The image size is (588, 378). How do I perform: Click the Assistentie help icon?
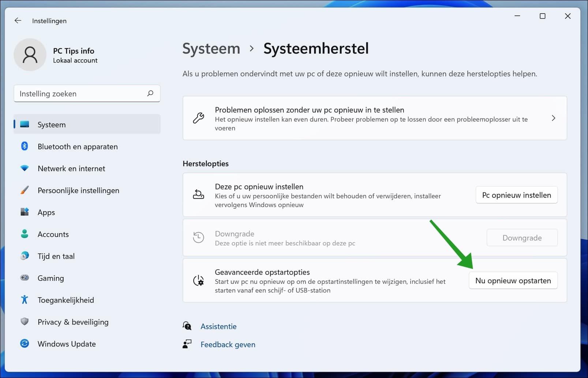pos(187,326)
